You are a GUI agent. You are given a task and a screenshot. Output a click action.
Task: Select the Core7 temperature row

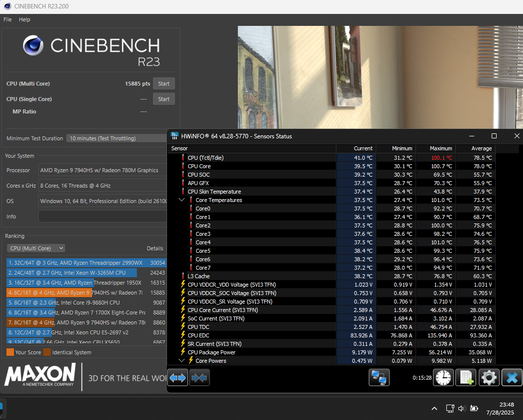click(331, 267)
